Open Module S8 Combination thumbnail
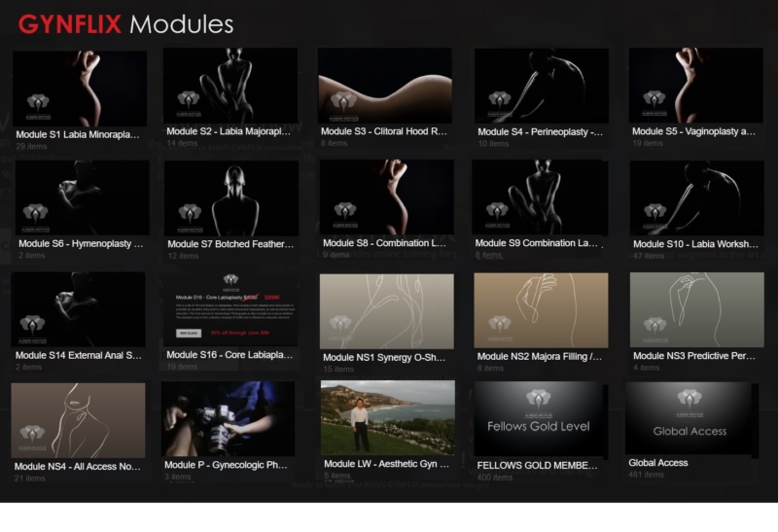The image size is (778, 532). coord(386,197)
